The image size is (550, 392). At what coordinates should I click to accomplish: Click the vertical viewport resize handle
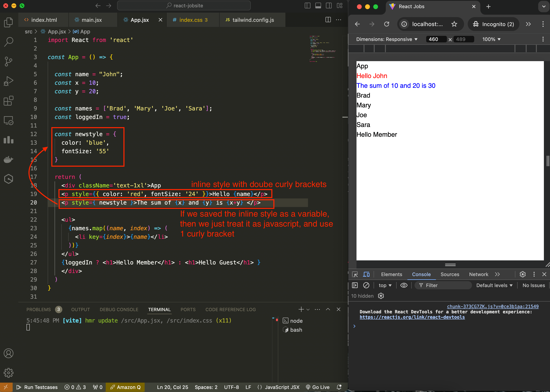click(548, 161)
